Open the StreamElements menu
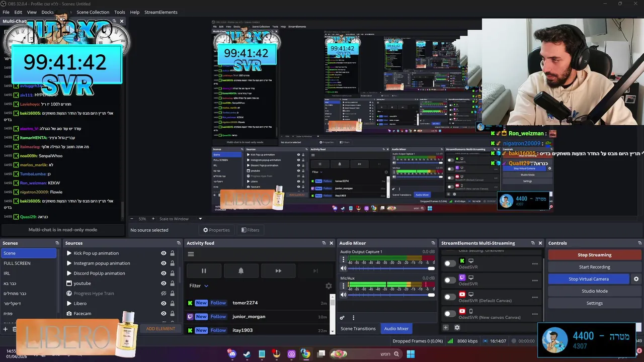The height and width of the screenshot is (362, 644). click(x=161, y=12)
